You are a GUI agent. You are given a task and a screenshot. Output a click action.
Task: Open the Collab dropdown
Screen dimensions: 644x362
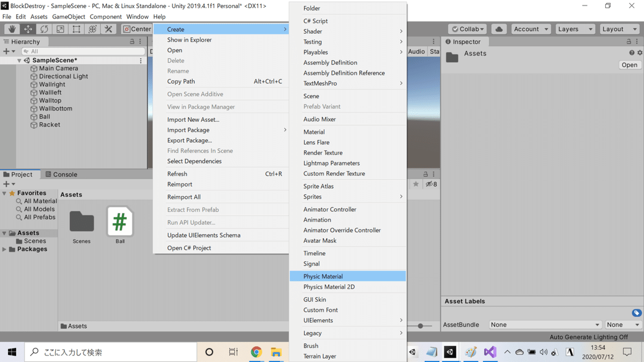click(x=468, y=29)
